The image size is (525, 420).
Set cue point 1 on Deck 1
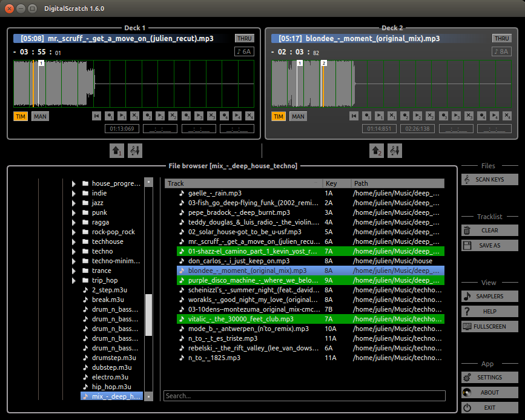click(x=110, y=116)
